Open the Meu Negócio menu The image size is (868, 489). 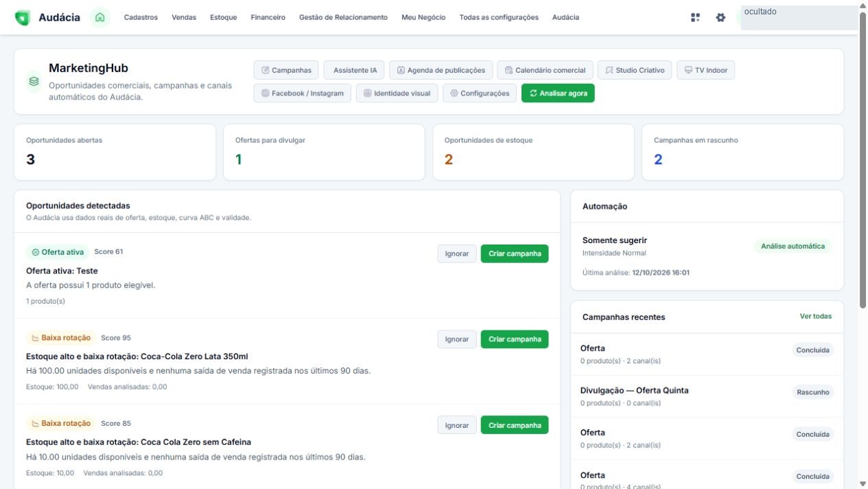pos(423,18)
